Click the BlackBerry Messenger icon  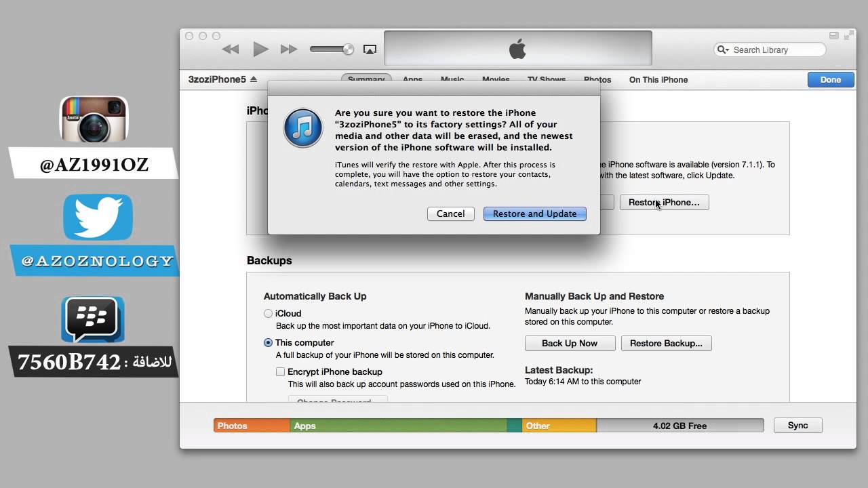pos(93,319)
